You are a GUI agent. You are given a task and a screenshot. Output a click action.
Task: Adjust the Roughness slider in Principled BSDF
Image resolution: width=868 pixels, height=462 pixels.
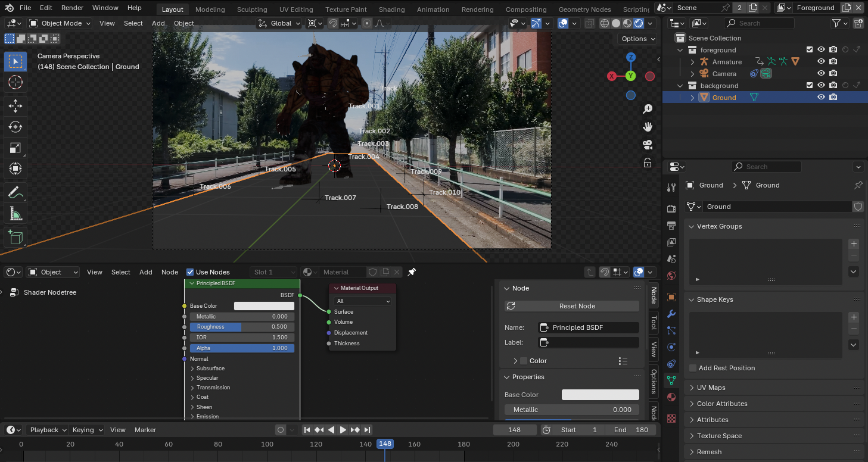(x=242, y=327)
